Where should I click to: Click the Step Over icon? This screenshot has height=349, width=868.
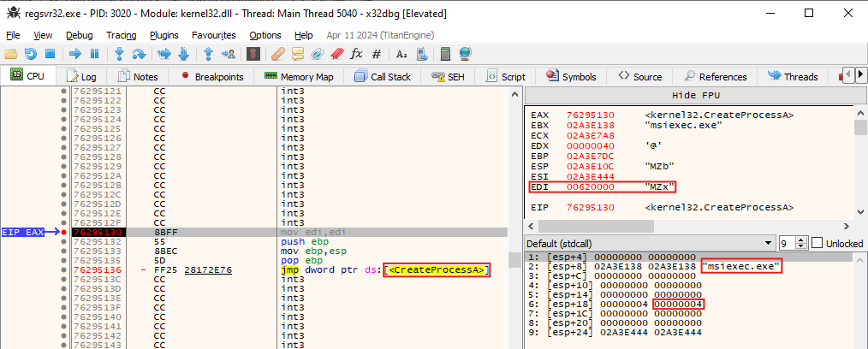[139, 54]
